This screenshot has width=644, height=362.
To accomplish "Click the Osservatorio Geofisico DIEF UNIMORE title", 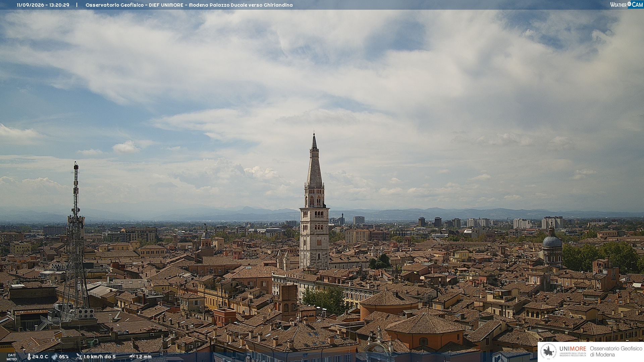I will pyautogui.click(x=134, y=5).
